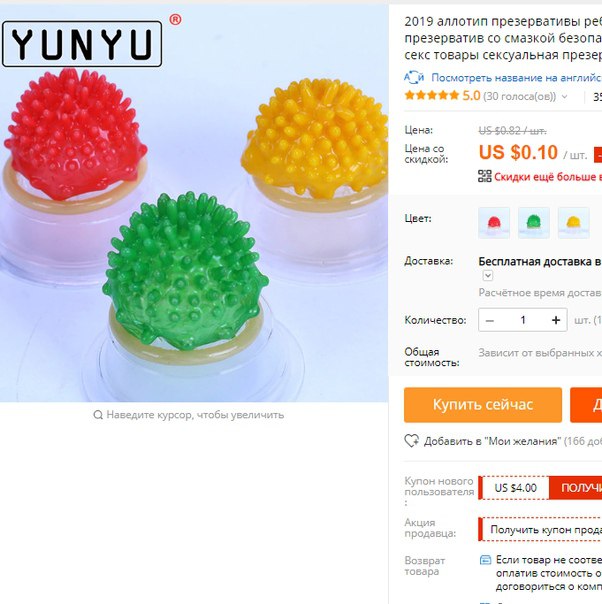602x604 pixels.
Task: Click the YUNYU brand logo
Action: click(82, 44)
